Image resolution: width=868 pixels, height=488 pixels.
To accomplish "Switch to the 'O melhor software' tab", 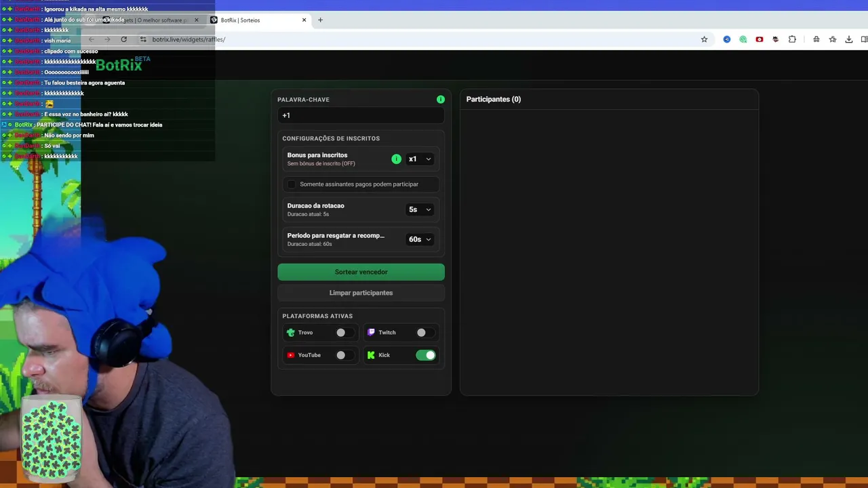I will tap(151, 20).
